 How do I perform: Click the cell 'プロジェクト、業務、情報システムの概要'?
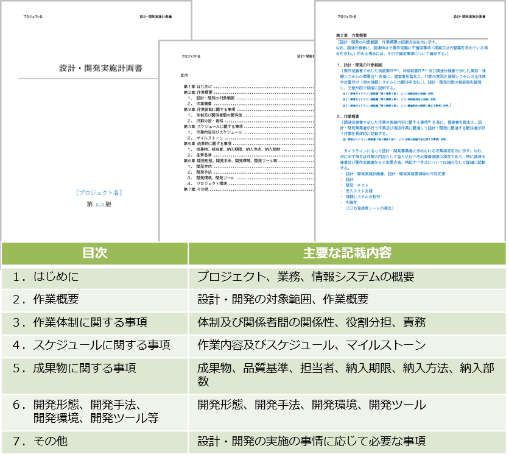[x=347, y=278]
